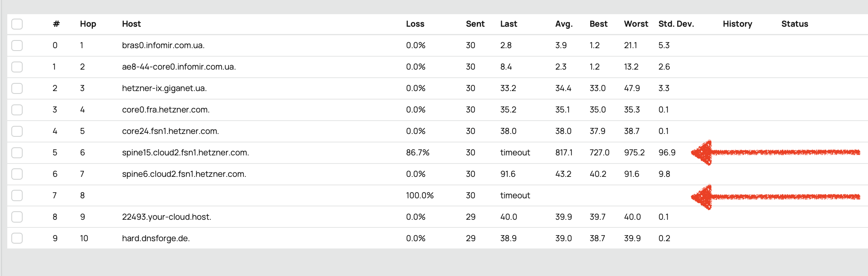Screen dimensions: 868x276
Task: Sort by the Loss column header
Action: (415, 24)
